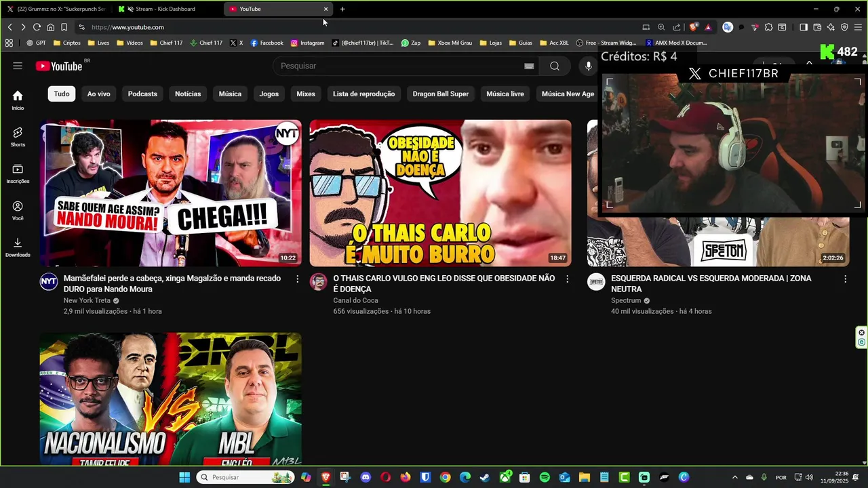Image resolution: width=868 pixels, height=488 pixels.
Task: Toggle the browser sidebar panel
Action: pos(804,27)
